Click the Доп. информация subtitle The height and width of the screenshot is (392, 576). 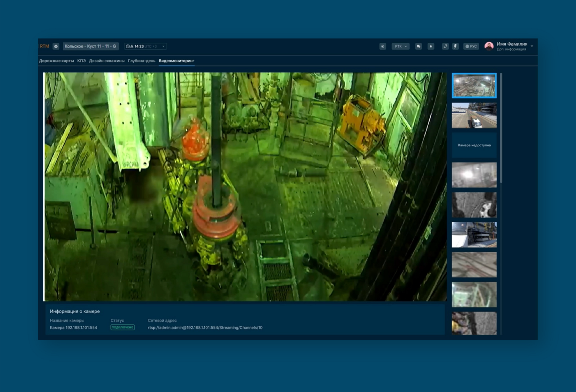pos(511,49)
